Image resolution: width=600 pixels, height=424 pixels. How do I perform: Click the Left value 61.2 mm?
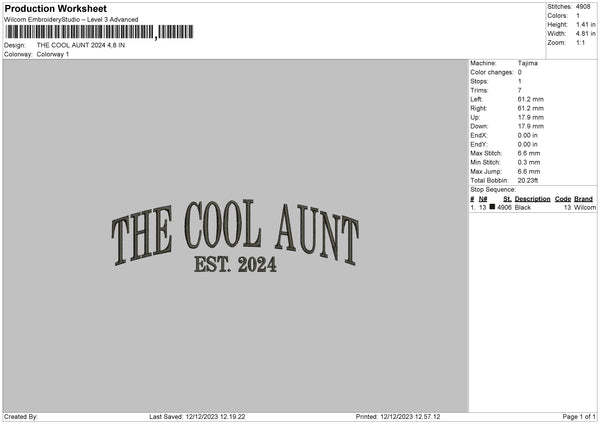pyautogui.click(x=531, y=99)
